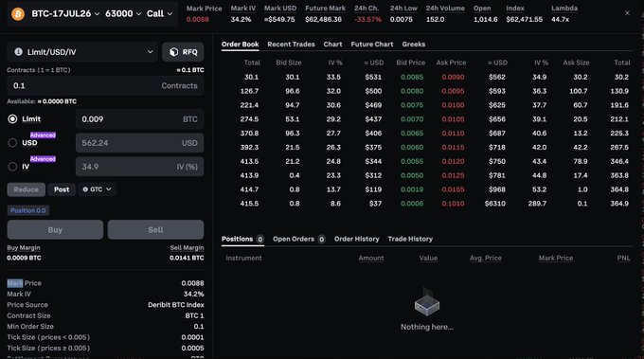The image size is (644, 359).
Task: Click the Future Mark header label
Action: coord(325,9)
